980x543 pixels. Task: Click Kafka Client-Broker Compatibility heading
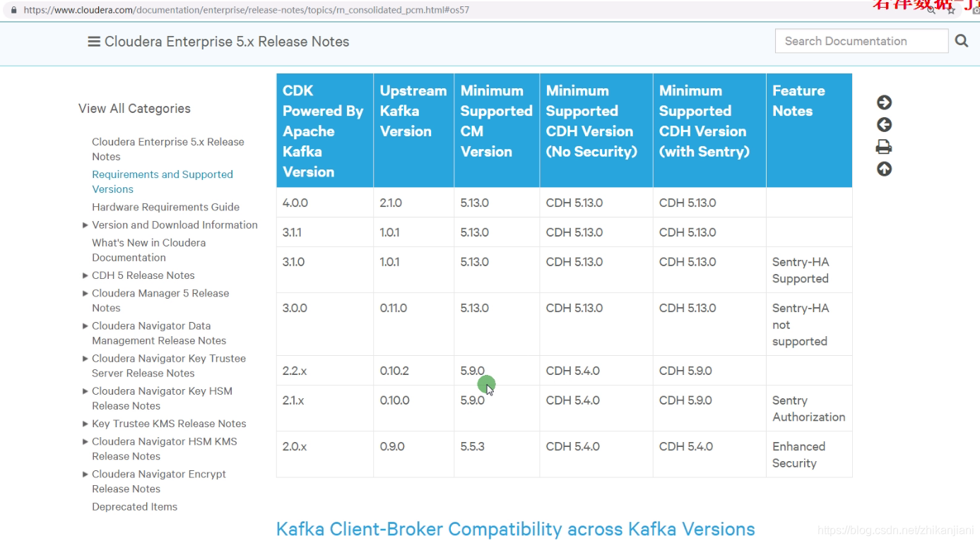tap(515, 529)
